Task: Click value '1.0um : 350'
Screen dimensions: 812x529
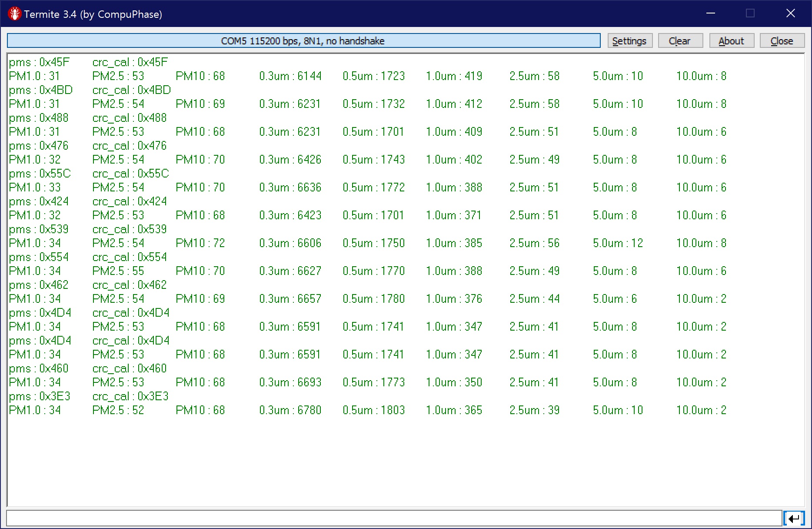Action: 454,382
